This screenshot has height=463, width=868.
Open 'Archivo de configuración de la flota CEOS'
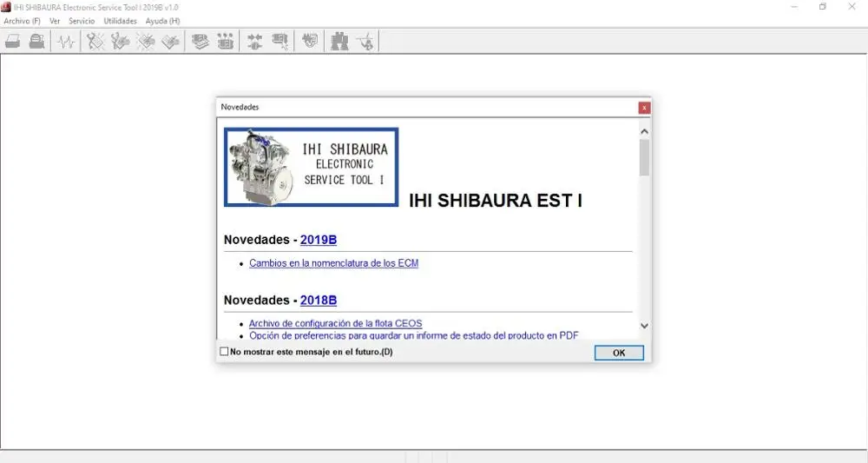tap(335, 323)
